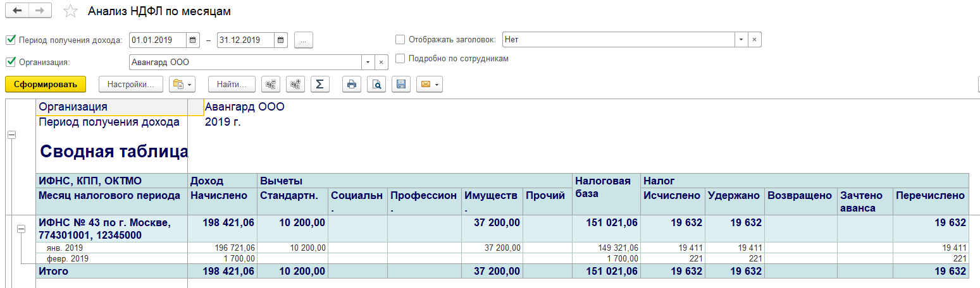Open the organization dropdown list
Screen dimensions: 980x288
tap(368, 62)
